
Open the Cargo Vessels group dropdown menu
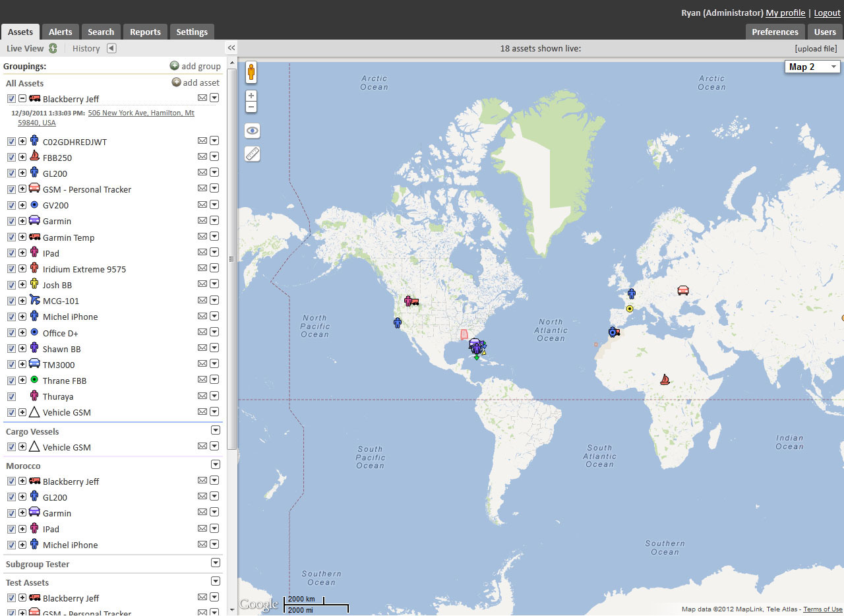215,431
